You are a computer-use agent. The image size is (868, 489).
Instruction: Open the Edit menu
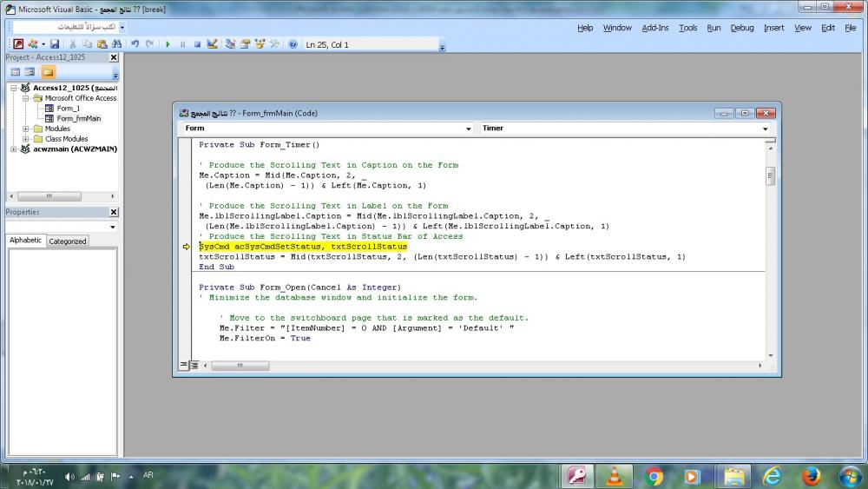827,28
